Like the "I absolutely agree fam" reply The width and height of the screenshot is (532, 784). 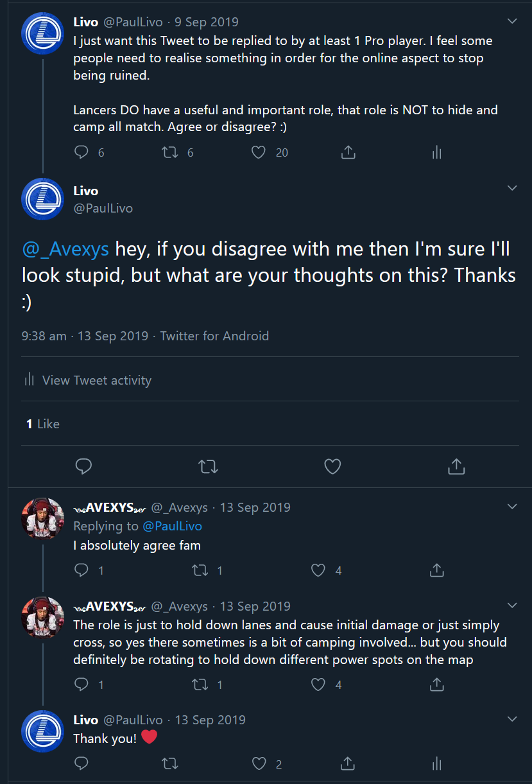pos(318,570)
